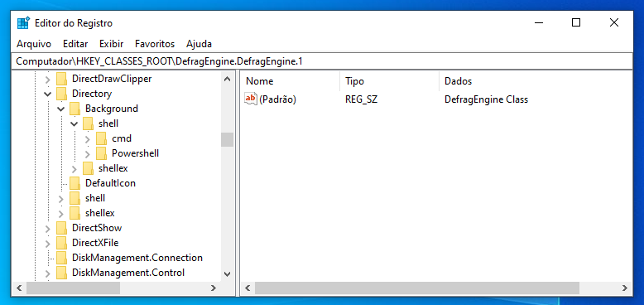Click the DirectDrawClipper folder icon
Viewport: 644px width, 305px height.
pyautogui.click(x=61, y=79)
